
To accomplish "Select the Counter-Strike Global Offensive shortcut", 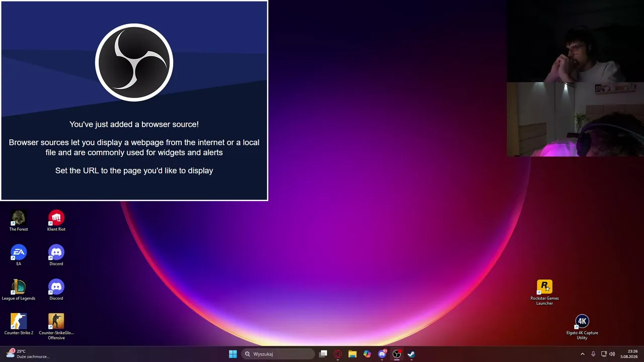I will tap(56, 326).
